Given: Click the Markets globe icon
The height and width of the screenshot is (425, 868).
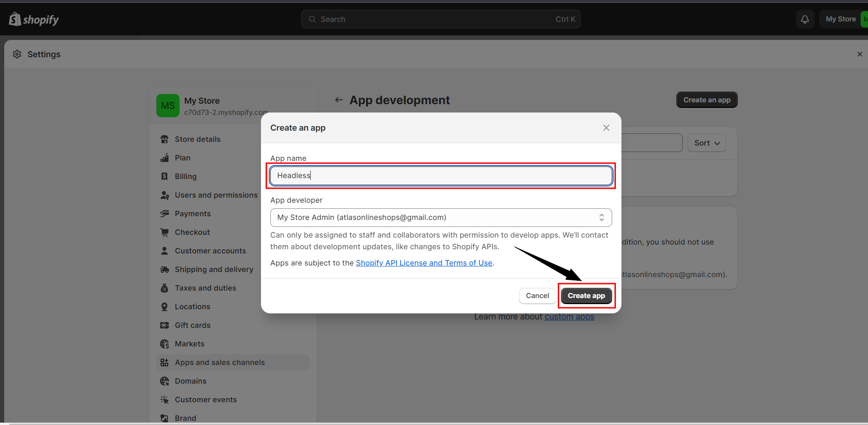Looking at the screenshot, I should click(x=164, y=344).
